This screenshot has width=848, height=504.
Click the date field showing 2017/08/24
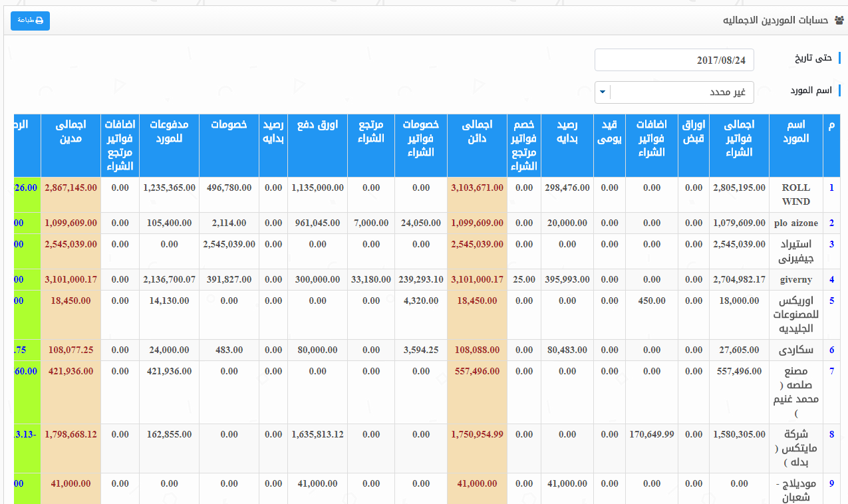pos(674,60)
